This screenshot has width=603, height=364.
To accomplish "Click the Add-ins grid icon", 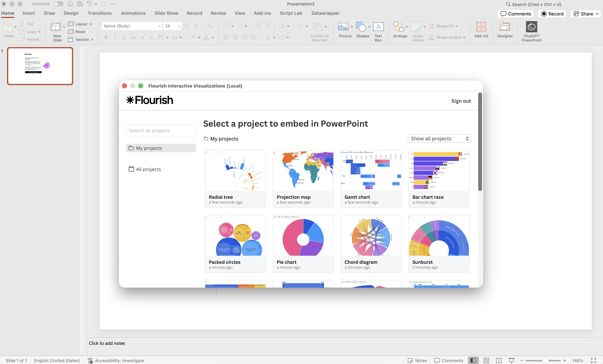I will pyautogui.click(x=481, y=27).
